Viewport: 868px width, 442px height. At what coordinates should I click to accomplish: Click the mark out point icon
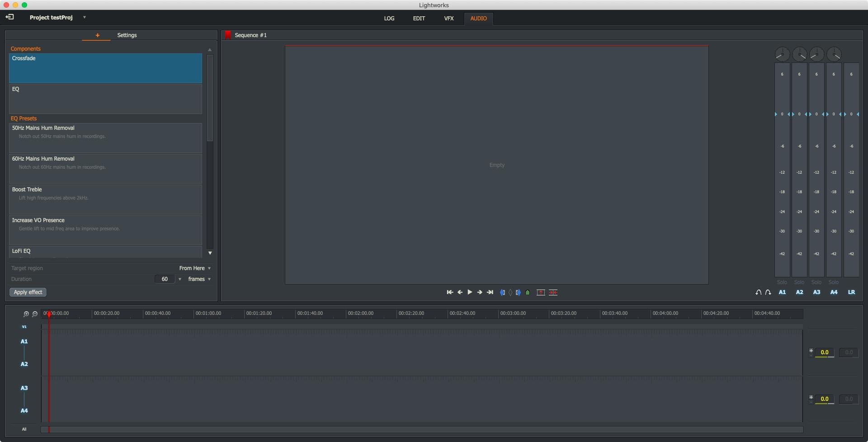pyautogui.click(x=518, y=293)
